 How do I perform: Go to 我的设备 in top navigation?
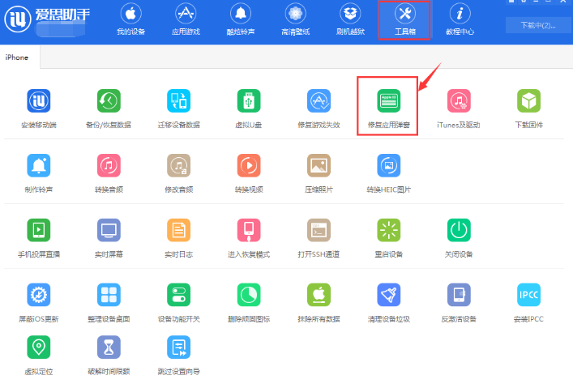tap(130, 20)
